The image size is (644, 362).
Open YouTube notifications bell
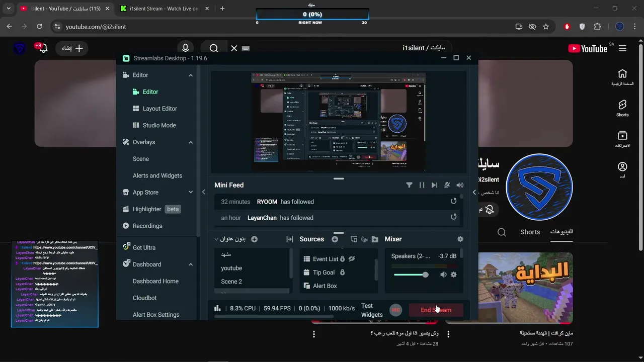pos(43,48)
